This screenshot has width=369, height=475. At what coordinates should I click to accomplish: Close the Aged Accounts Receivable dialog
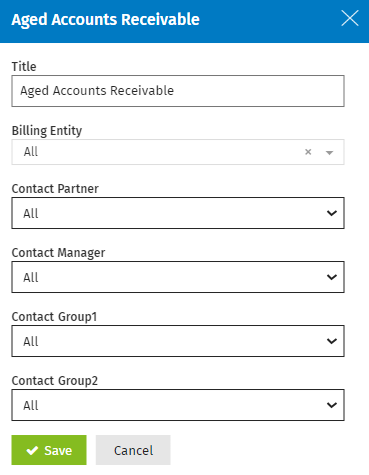coord(350,18)
